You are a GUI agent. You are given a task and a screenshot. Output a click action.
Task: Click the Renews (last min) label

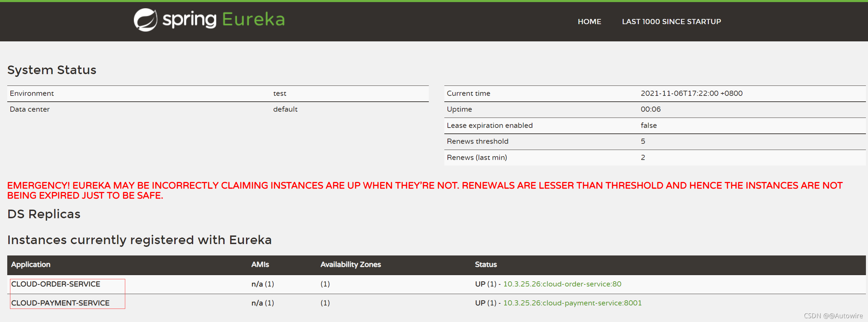pos(477,158)
